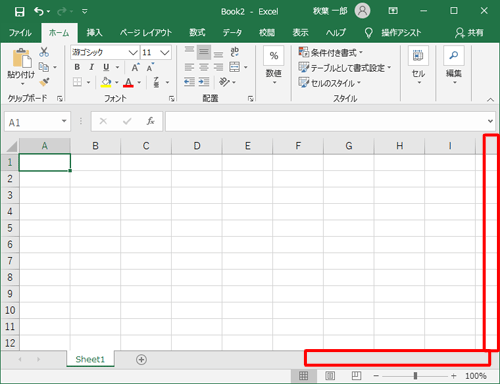This screenshot has height=384, width=500.
Task: Align text right
Action: coord(218,67)
